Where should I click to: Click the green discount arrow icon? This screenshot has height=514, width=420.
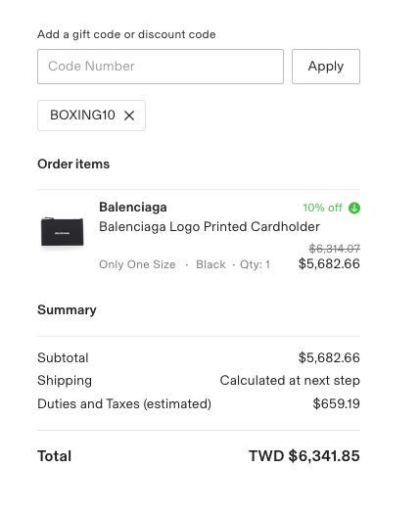[354, 208]
